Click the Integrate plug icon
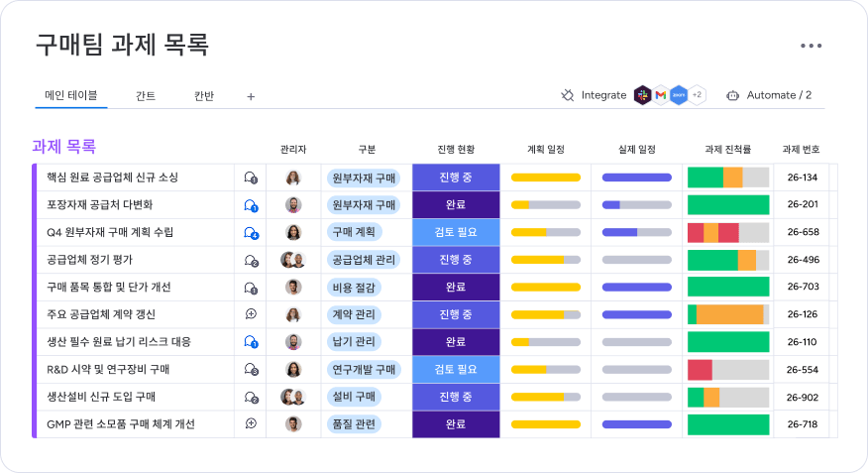 568,95
